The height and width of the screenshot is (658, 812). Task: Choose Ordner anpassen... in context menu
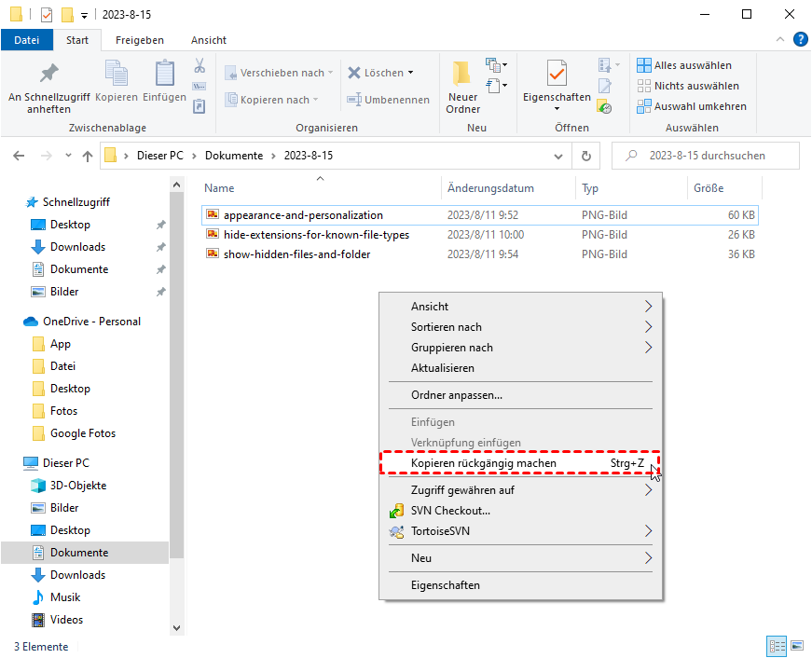520,395
